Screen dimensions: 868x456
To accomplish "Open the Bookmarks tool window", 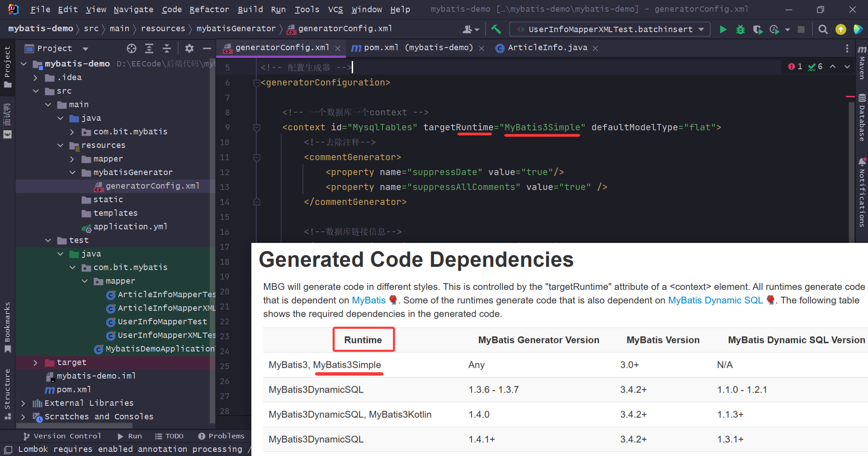I will point(7,327).
